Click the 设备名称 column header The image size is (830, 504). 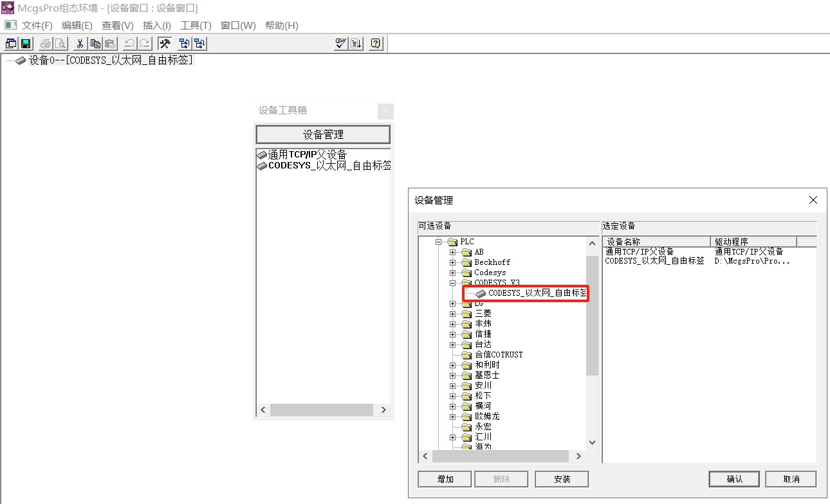click(x=656, y=242)
